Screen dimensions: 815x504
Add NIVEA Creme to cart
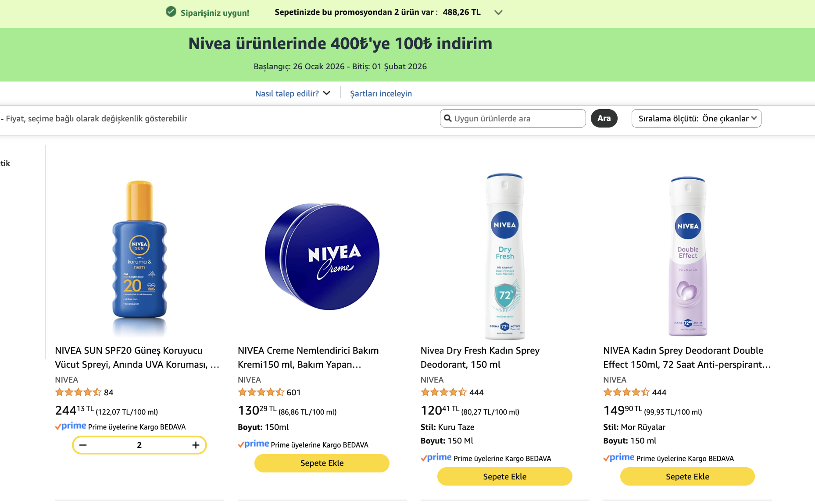click(x=322, y=463)
